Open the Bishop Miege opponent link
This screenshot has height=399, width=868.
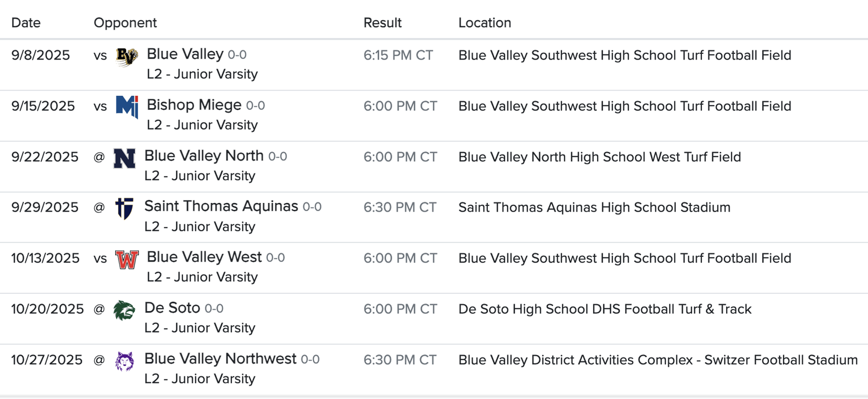(x=194, y=105)
